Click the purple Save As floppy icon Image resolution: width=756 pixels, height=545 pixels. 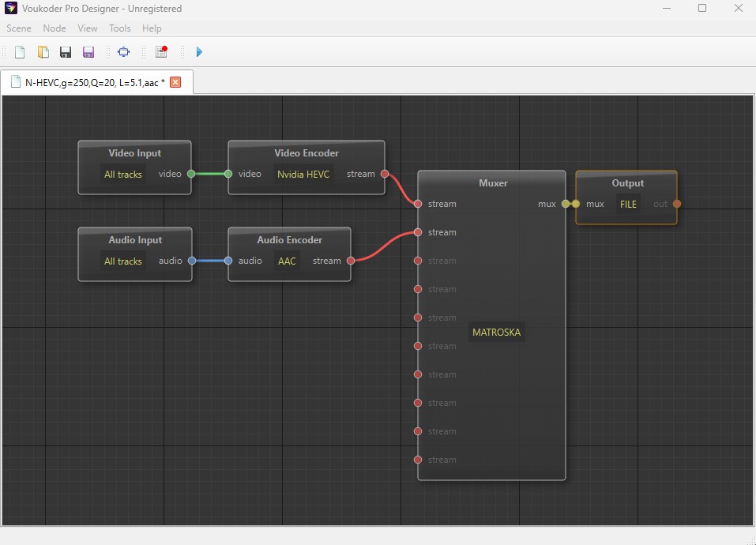point(88,52)
